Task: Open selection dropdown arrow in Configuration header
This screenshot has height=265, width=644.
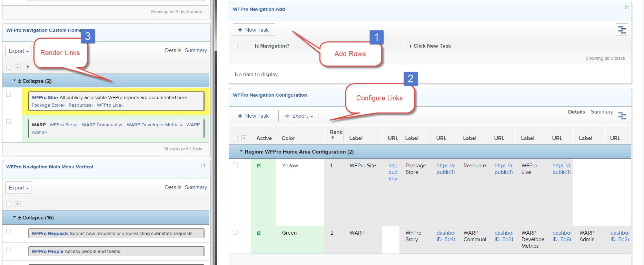Action: [244, 138]
